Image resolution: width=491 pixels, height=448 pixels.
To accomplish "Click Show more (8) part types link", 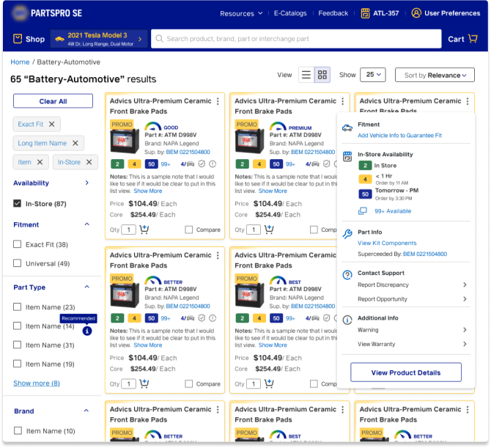I will tap(37, 383).
